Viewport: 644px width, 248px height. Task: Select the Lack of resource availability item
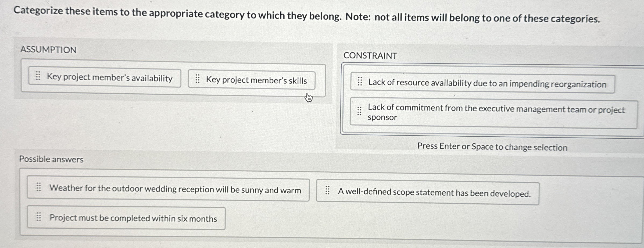coord(492,83)
